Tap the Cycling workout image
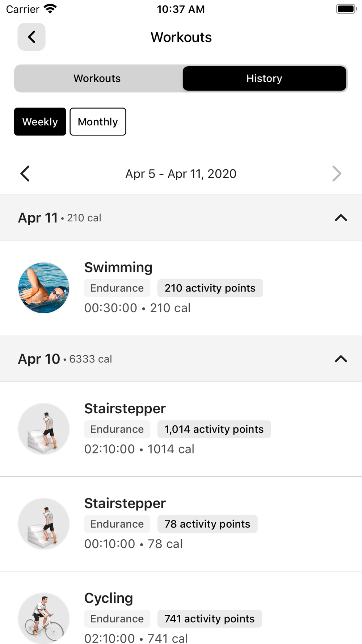362x644 pixels. click(x=44, y=618)
